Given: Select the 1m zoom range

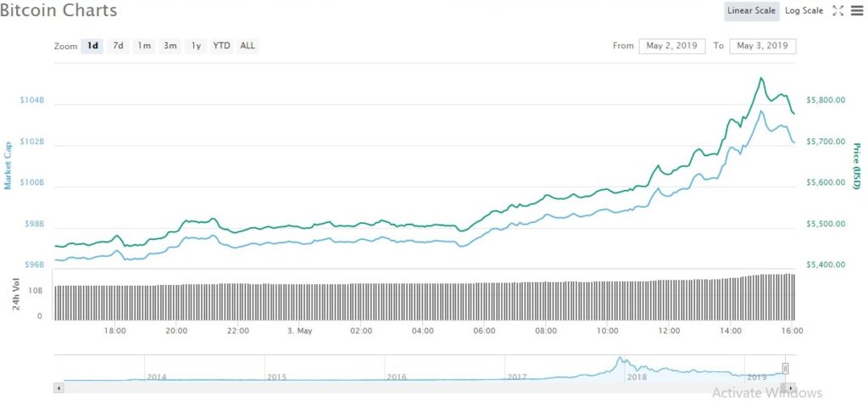Looking at the screenshot, I should point(144,46).
